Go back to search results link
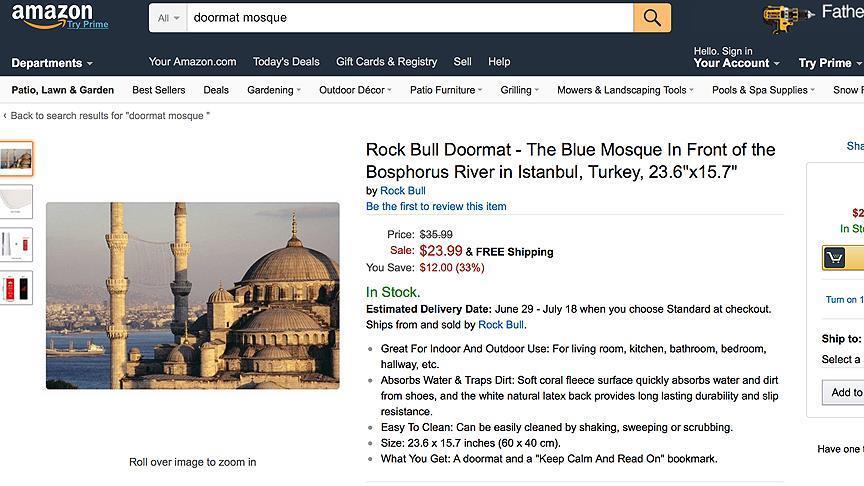The image size is (864, 486). coord(109,116)
